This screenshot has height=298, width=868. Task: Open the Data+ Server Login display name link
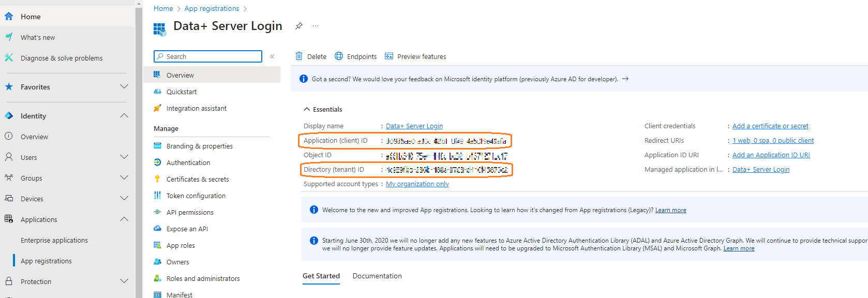pos(414,126)
